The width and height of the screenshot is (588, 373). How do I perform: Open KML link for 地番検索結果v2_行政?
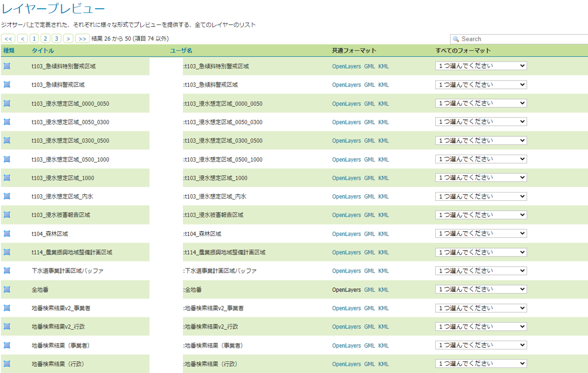click(383, 327)
